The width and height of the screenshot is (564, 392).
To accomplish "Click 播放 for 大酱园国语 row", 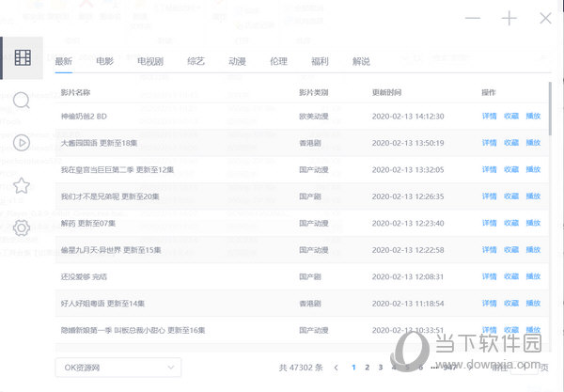I will click(x=533, y=143).
